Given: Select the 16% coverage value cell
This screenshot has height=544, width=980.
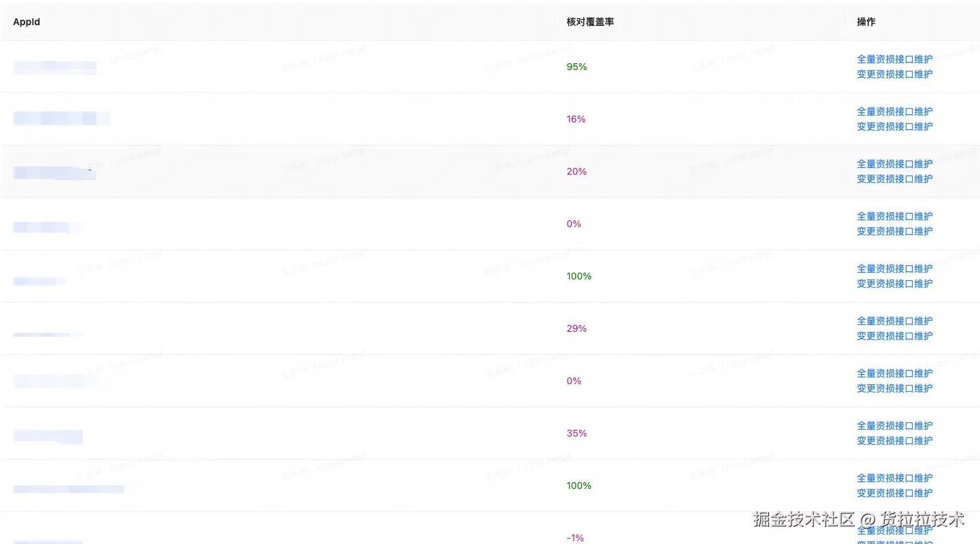Looking at the screenshot, I should click(x=576, y=119).
